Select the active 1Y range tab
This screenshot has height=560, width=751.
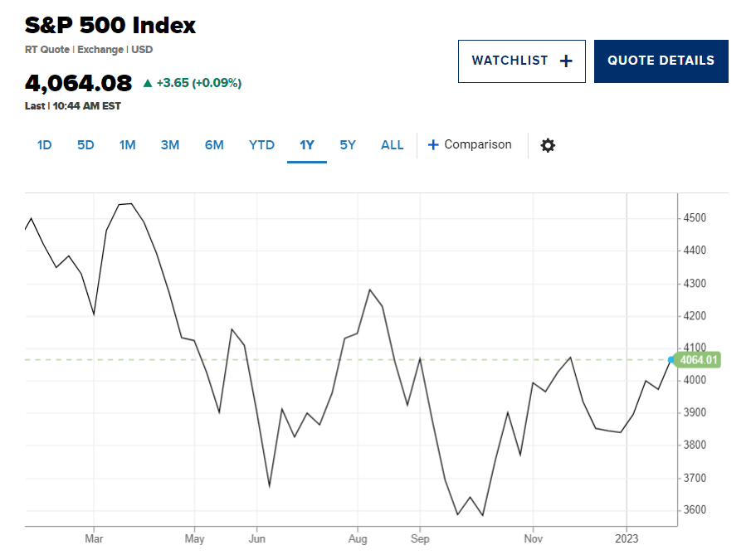tap(307, 145)
